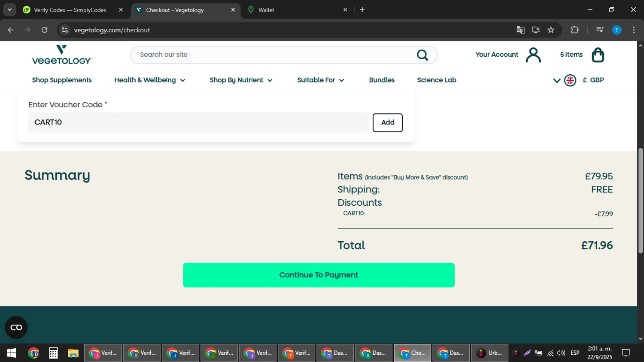Open new tab with plus button
Viewport: 644px width, 362px height.
tap(362, 10)
